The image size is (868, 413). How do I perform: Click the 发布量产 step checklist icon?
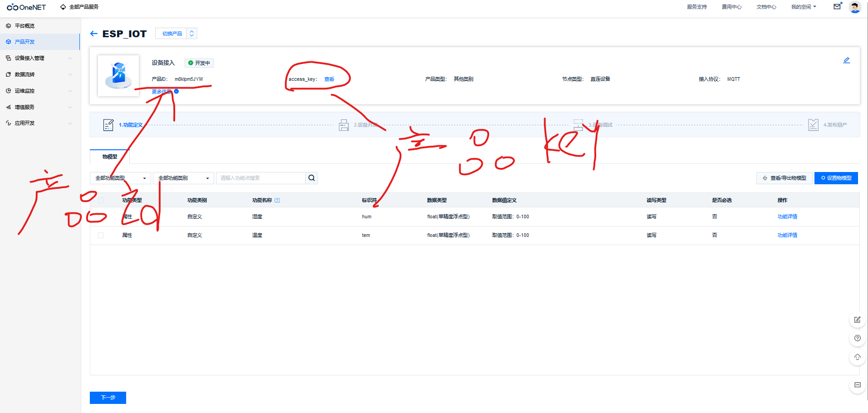click(x=813, y=125)
